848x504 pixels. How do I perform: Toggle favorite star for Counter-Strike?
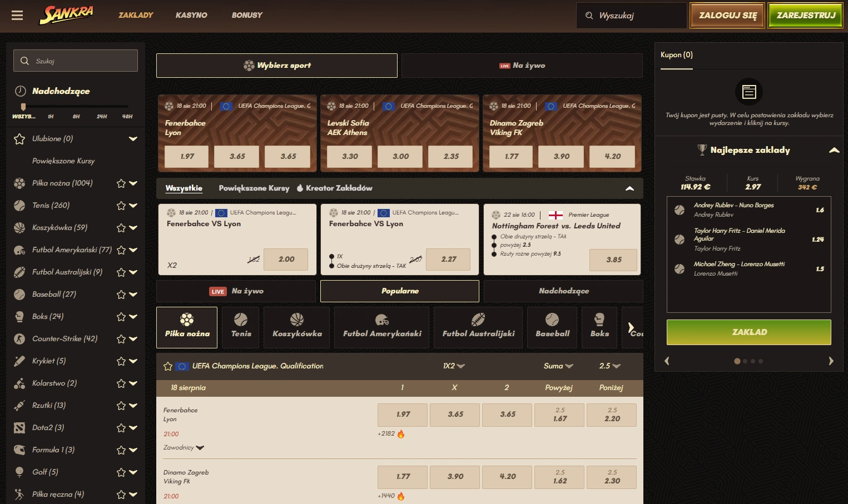121,339
